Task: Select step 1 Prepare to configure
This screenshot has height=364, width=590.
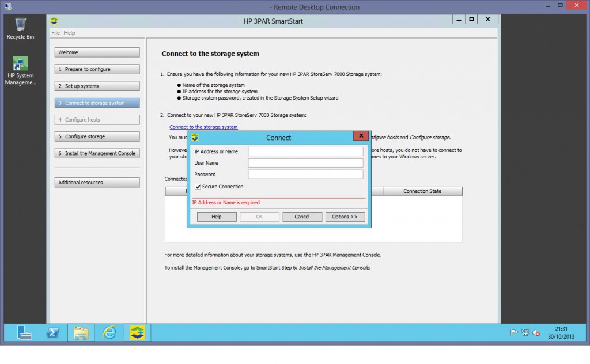Action: [97, 69]
